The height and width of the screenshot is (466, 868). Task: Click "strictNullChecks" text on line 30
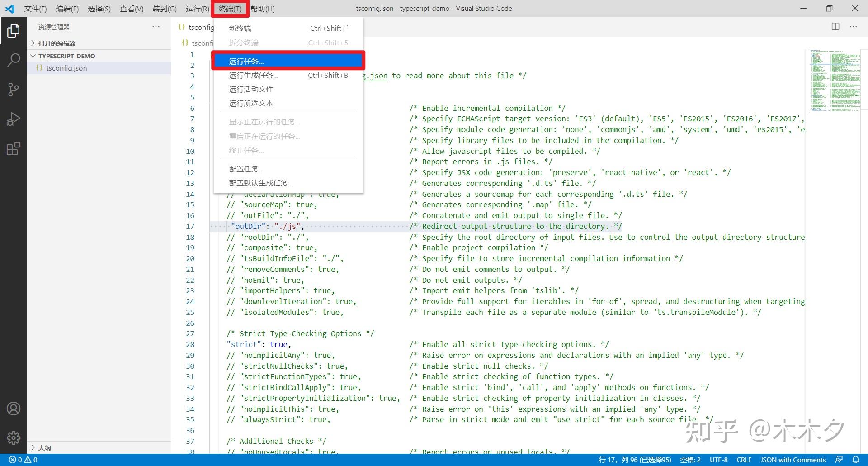(x=281, y=366)
